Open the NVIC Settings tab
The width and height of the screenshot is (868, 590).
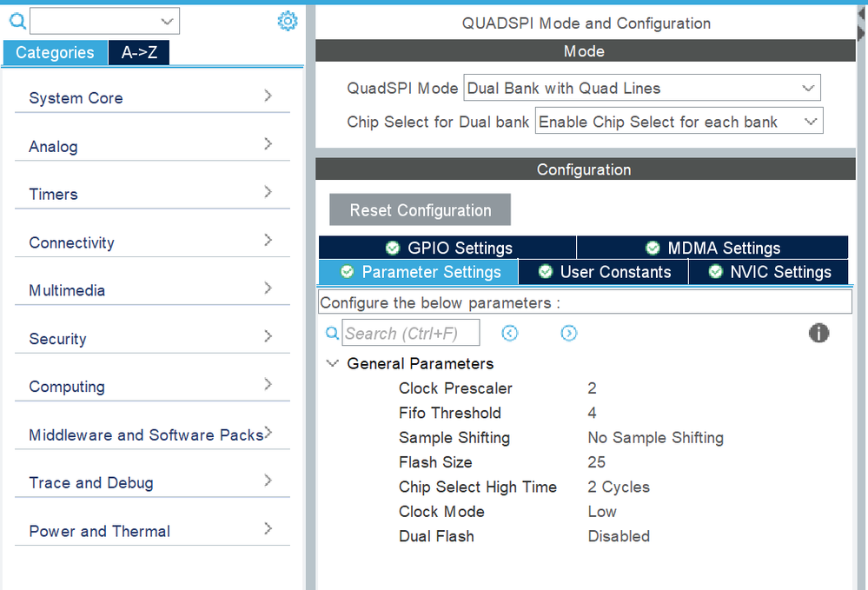769,272
